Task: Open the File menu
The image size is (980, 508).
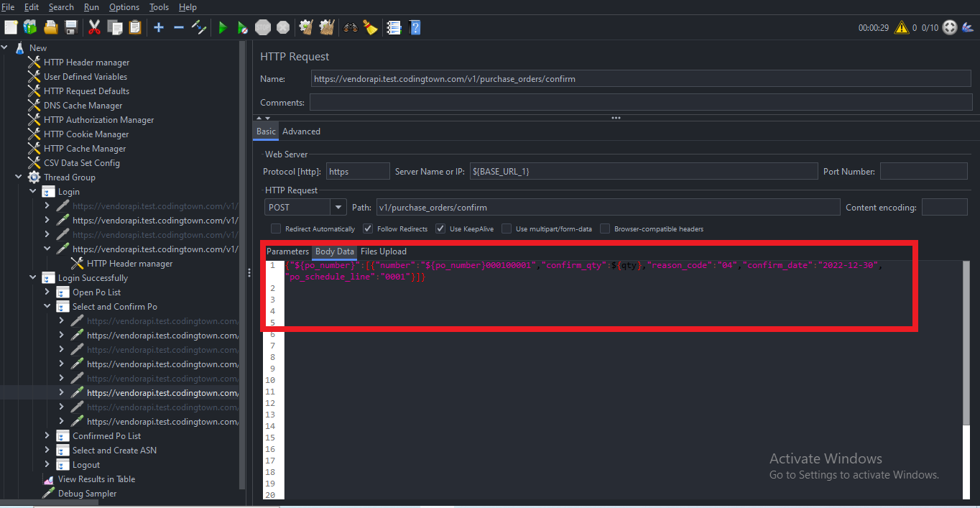Action: (8, 7)
